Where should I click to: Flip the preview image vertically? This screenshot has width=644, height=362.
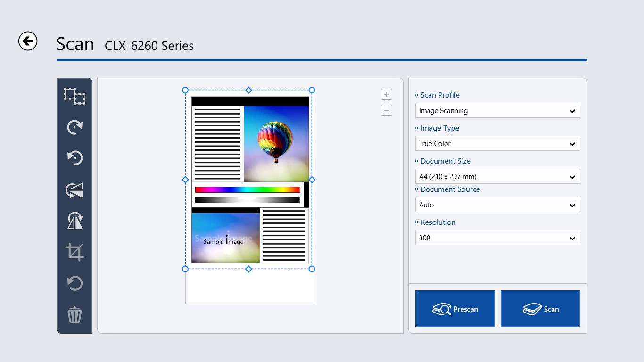74,221
